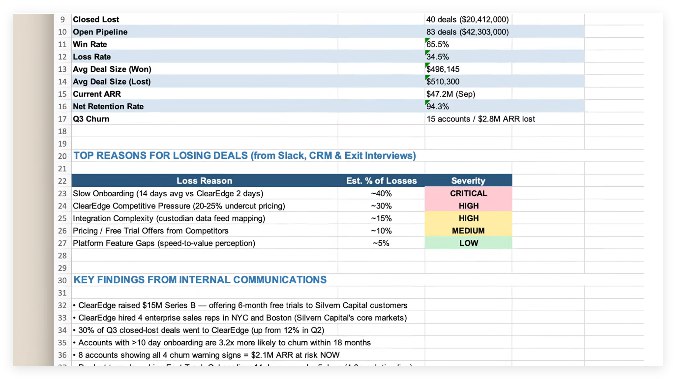
Task: Click the yellow MEDIUM severity cell
Action: (468, 231)
